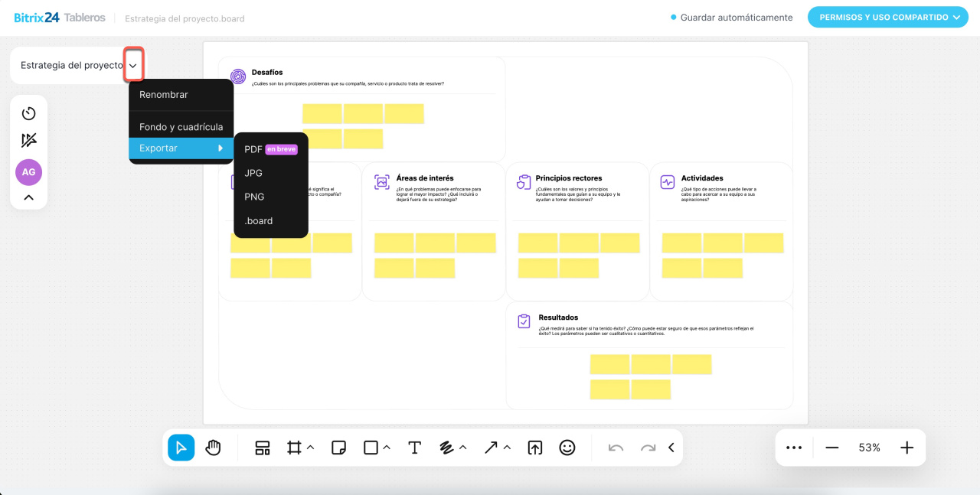Click the upload file tool
Viewport: 980px width, 495px height.
535,448
